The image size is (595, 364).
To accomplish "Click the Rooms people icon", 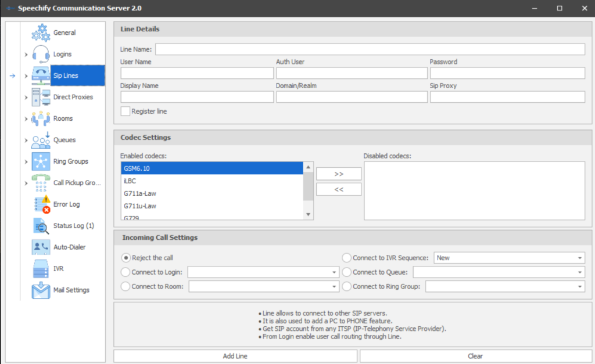I will tap(41, 118).
